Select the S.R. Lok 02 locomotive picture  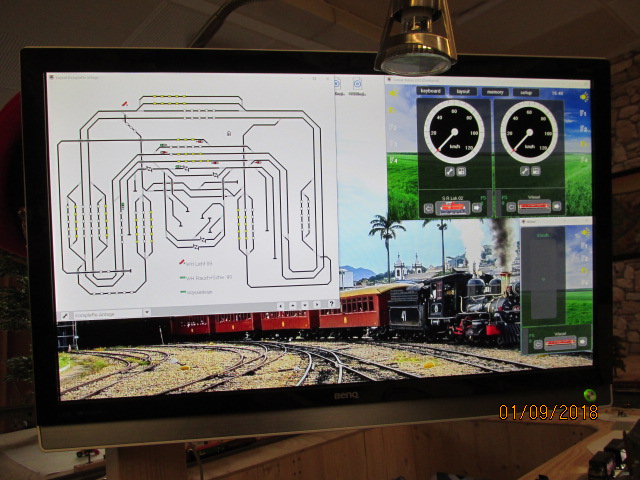pos(453,208)
